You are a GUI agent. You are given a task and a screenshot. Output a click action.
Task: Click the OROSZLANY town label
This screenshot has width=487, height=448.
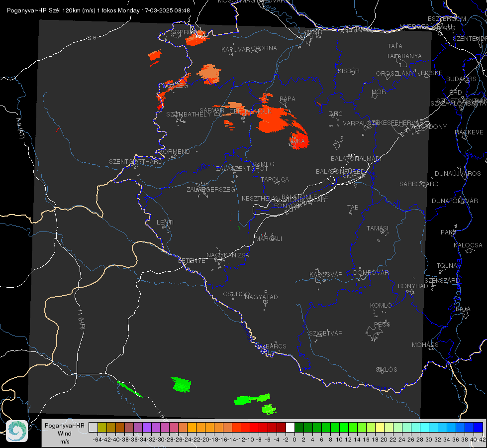pos(395,74)
